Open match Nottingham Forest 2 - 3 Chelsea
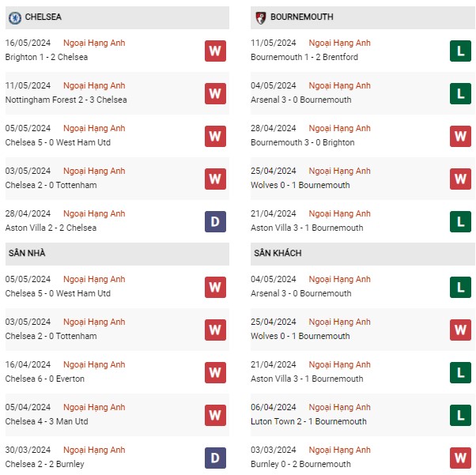The image size is (476, 475). (x=66, y=100)
